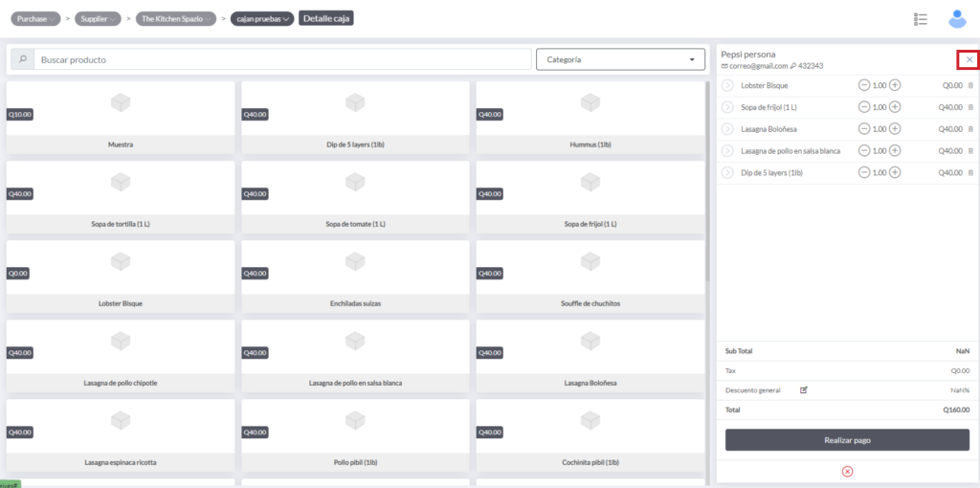
Task: Click the search magnifier icon
Action: pos(23,59)
